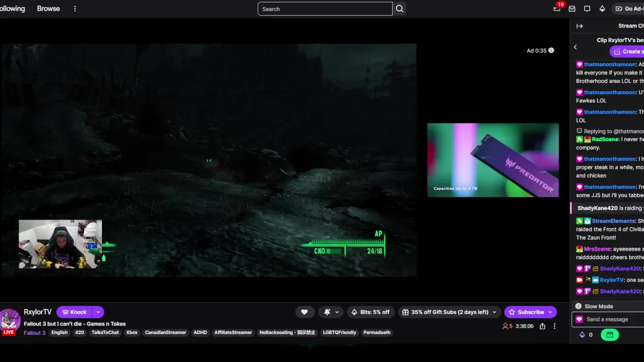Open Prime loot icon with 19 badge
Viewport: 644px width, 362px height.
[x=557, y=9]
